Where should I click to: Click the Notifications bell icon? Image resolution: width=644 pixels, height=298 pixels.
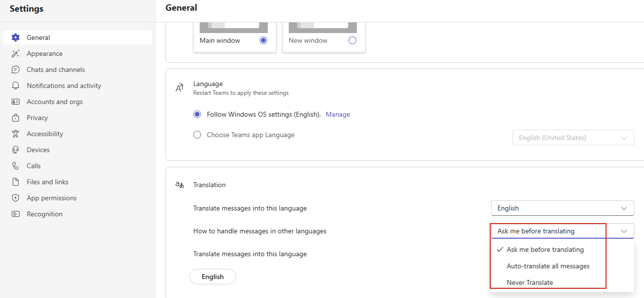coord(16,86)
